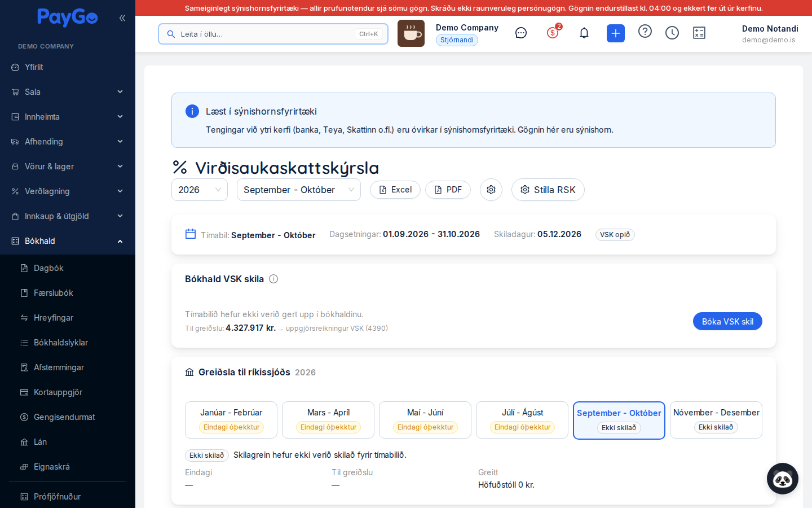Open the calculator icon in the header
Viewport: 812px width, 508px height.
[x=699, y=33]
